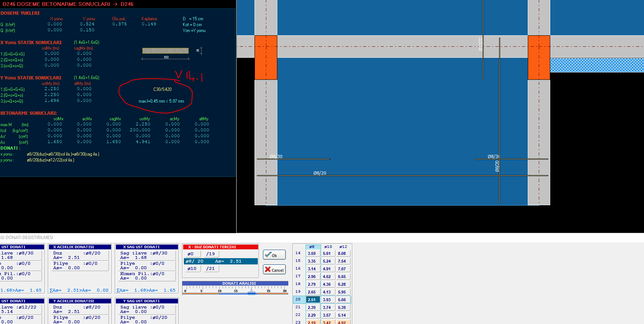Click the right orange column in drawing
644x324 pixels.
pos(539,57)
